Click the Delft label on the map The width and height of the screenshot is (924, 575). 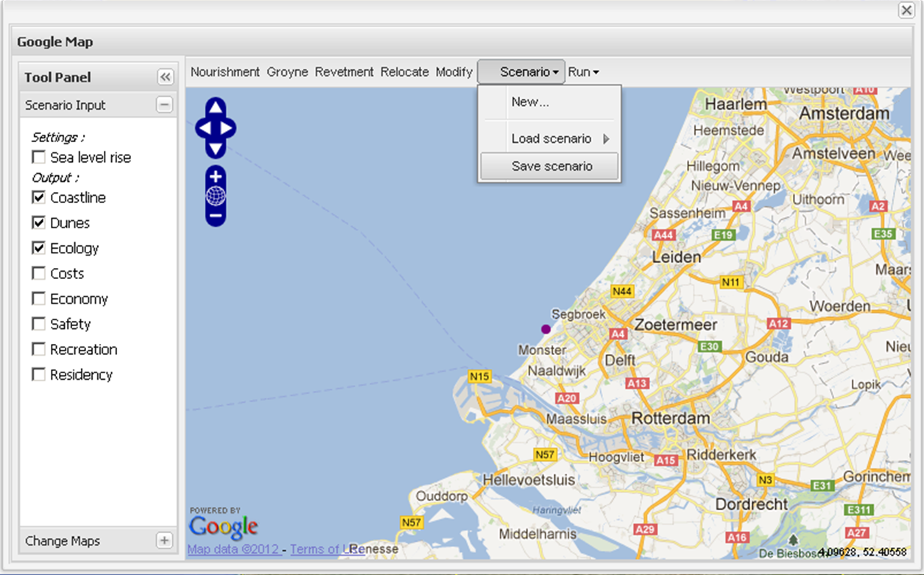pyautogui.click(x=620, y=361)
